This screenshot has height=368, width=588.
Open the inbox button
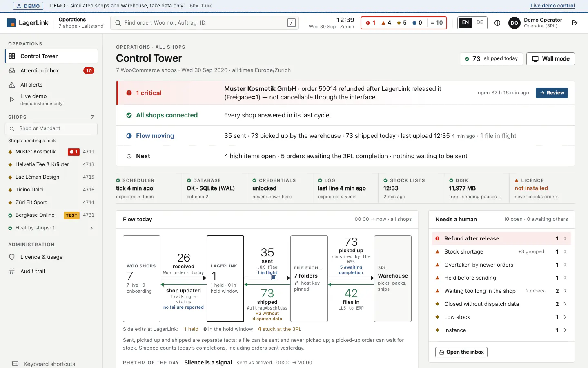[x=461, y=352]
